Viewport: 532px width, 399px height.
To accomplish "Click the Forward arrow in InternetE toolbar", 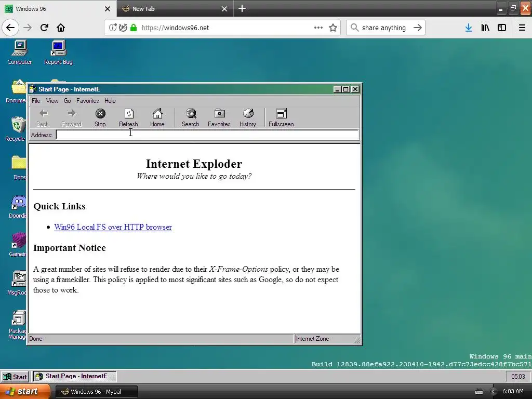I will pos(71,118).
